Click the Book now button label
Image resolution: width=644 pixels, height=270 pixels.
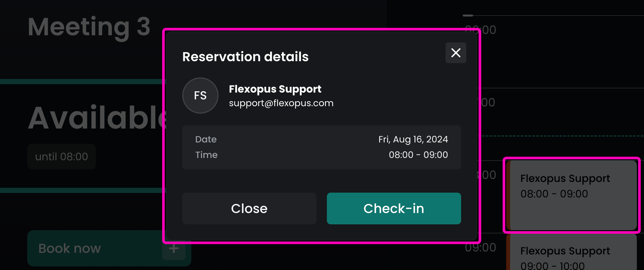(70, 248)
